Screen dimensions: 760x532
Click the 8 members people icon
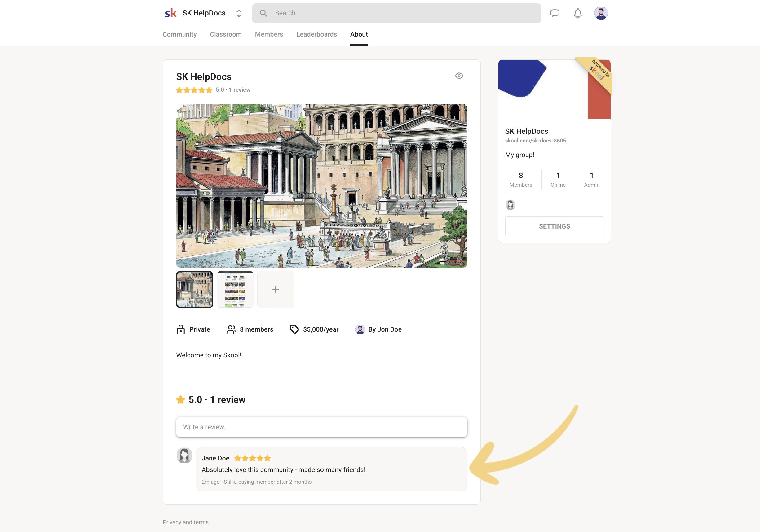[231, 329]
